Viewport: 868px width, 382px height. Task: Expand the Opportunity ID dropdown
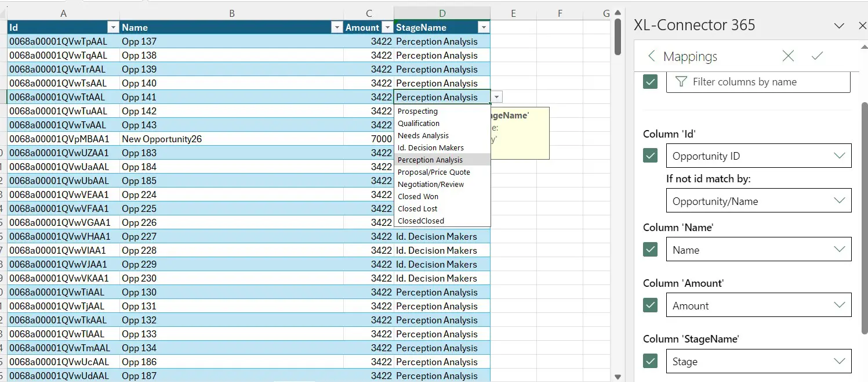pos(758,156)
